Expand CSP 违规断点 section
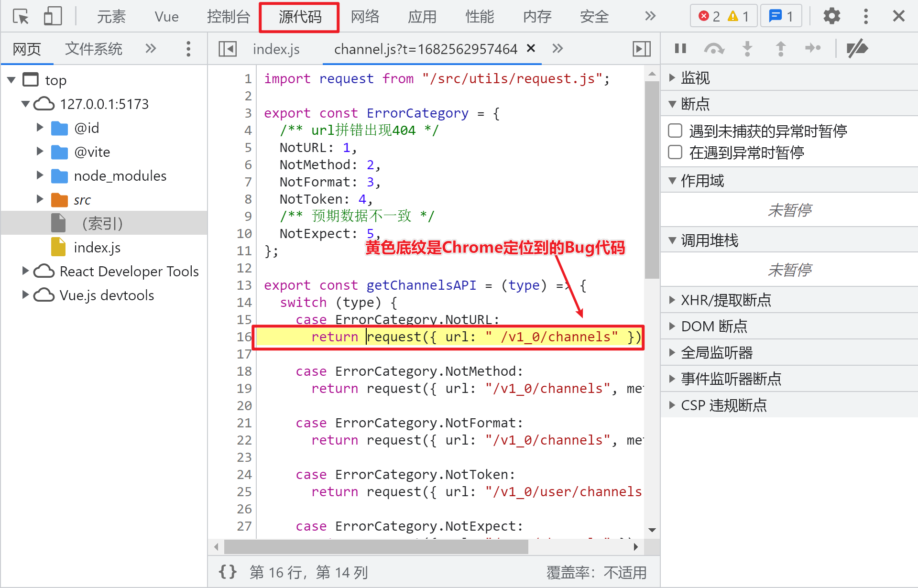Screen dimensions: 918x588 (789, 405)
